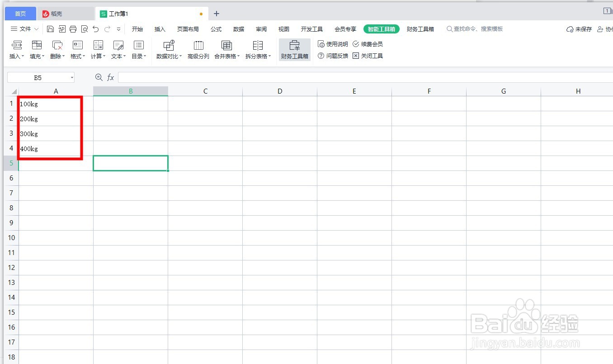Viewport: 613px width, 364px height.
Task: Select cell A1 containing 100kg
Action: click(56, 104)
